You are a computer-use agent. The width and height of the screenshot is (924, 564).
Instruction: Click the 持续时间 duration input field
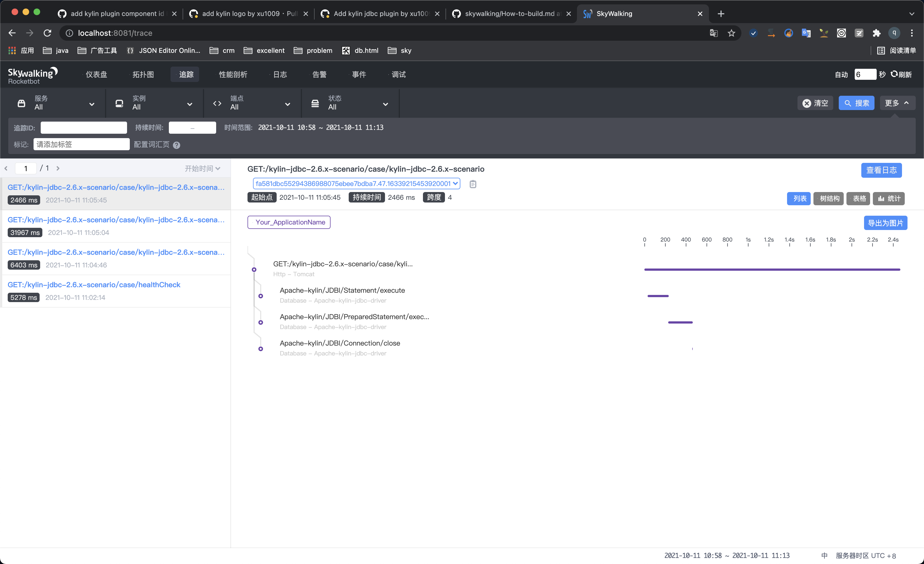click(193, 128)
